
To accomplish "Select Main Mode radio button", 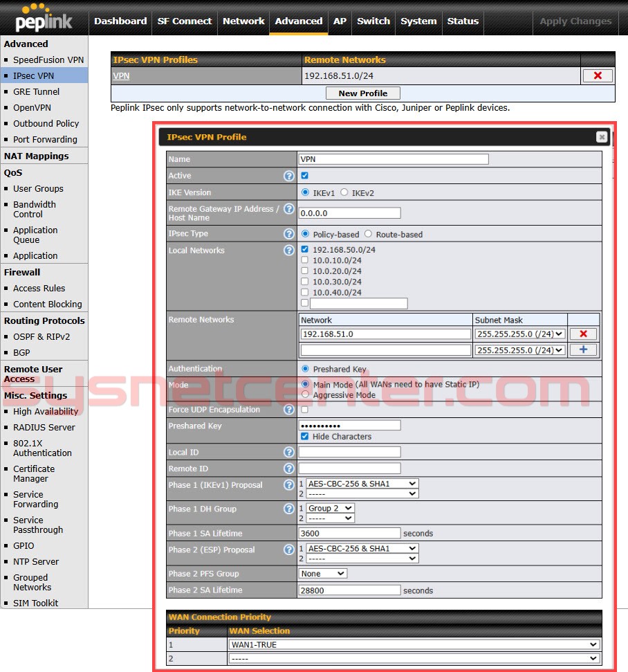I will [x=305, y=384].
